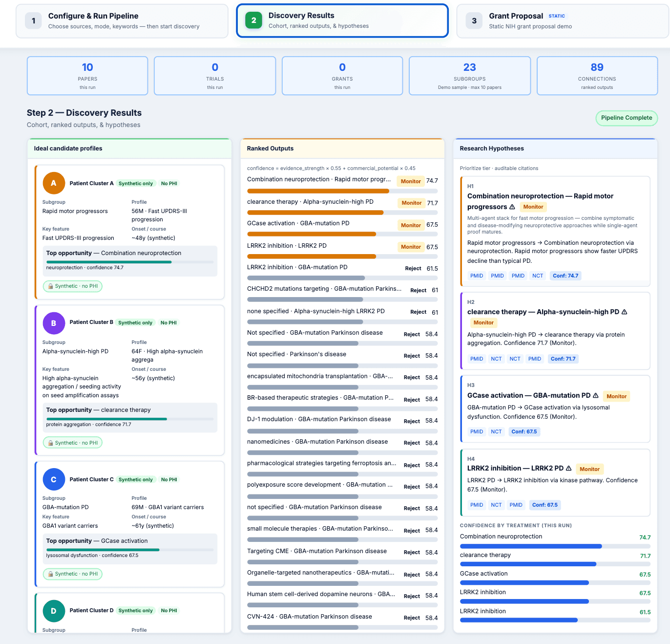Image resolution: width=670 pixels, height=644 pixels.
Task: Click GCase activation 67.5 treatment confidence bar
Action: tap(555, 583)
